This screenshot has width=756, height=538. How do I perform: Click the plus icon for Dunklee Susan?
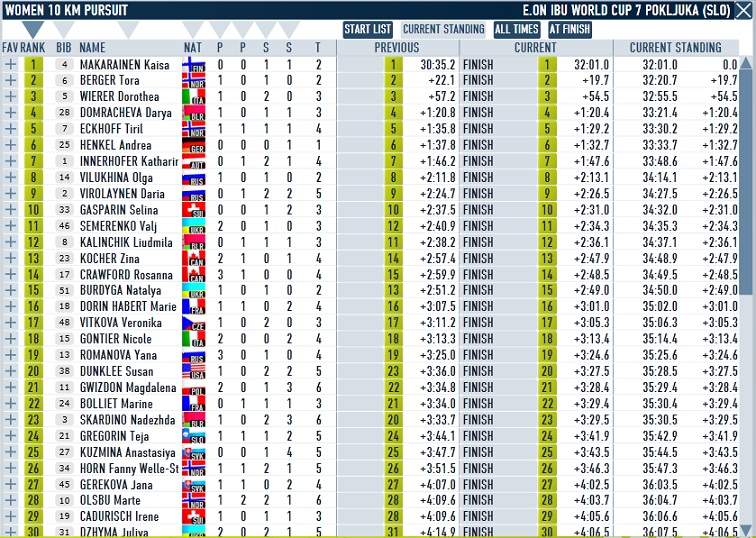coord(10,371)
